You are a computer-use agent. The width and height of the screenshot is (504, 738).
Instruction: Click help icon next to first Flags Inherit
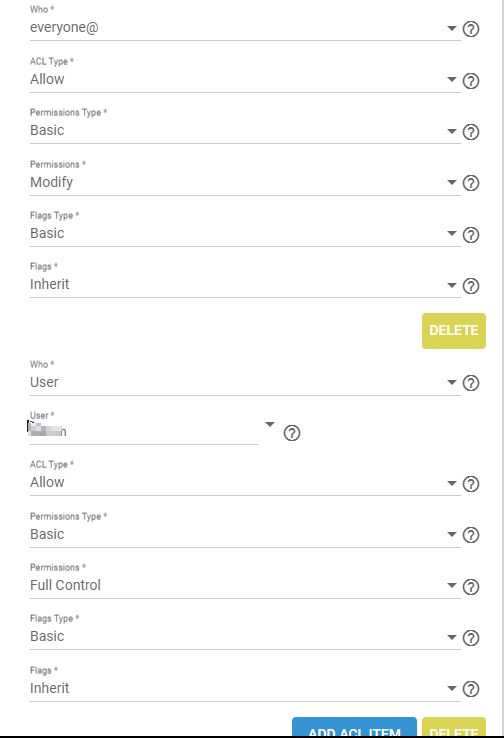pos(471,286)
